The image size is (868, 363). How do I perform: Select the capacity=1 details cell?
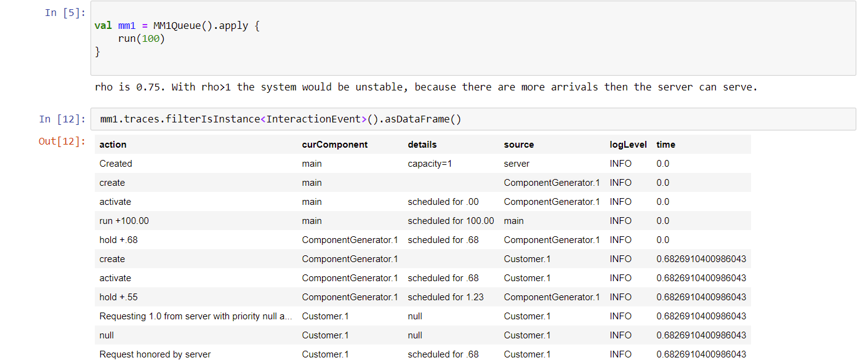click(430, 164)
